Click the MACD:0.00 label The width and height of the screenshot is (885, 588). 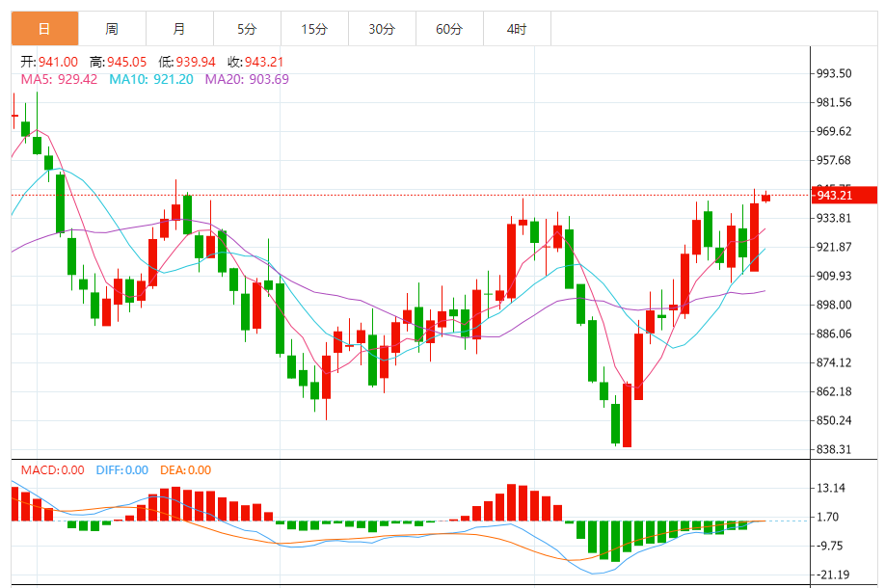52,470
